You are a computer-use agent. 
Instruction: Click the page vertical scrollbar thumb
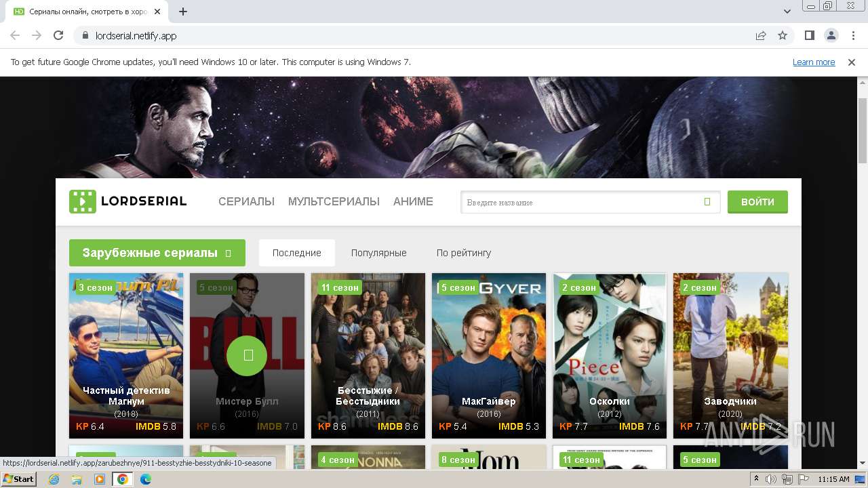tap(863, 131)
